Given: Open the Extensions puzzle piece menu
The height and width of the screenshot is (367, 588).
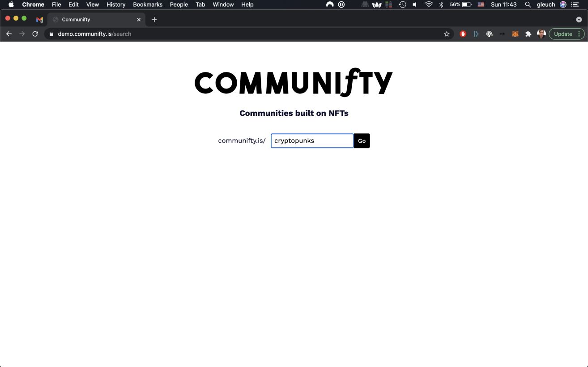Looking at the screenshot, I should click(x=528, y=34).
